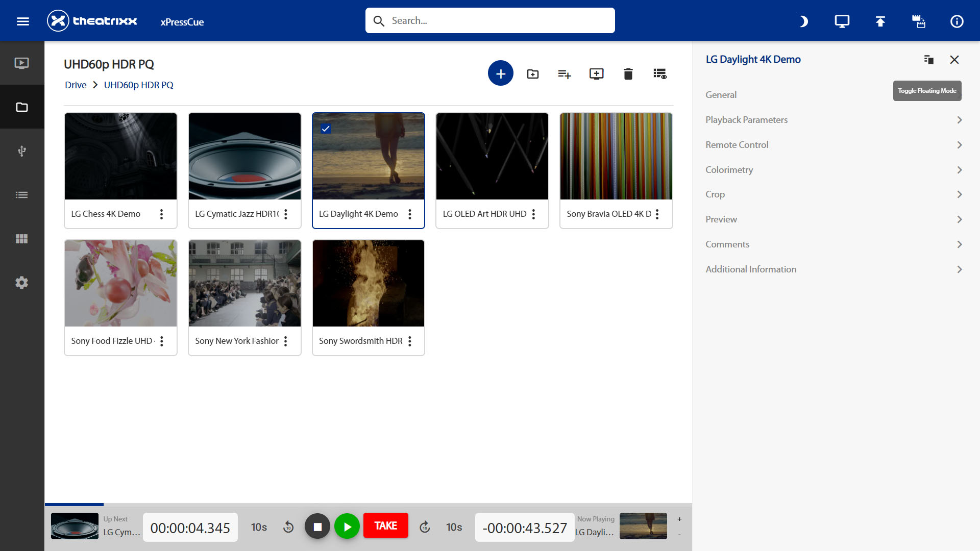Viewport: 980px width, 551px height.
Task: Click xPressCue product name
Action: point(182,22)
